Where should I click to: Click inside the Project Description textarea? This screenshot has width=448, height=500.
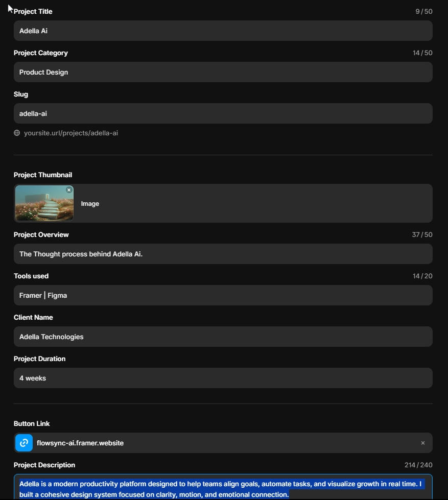pos(223,489)
